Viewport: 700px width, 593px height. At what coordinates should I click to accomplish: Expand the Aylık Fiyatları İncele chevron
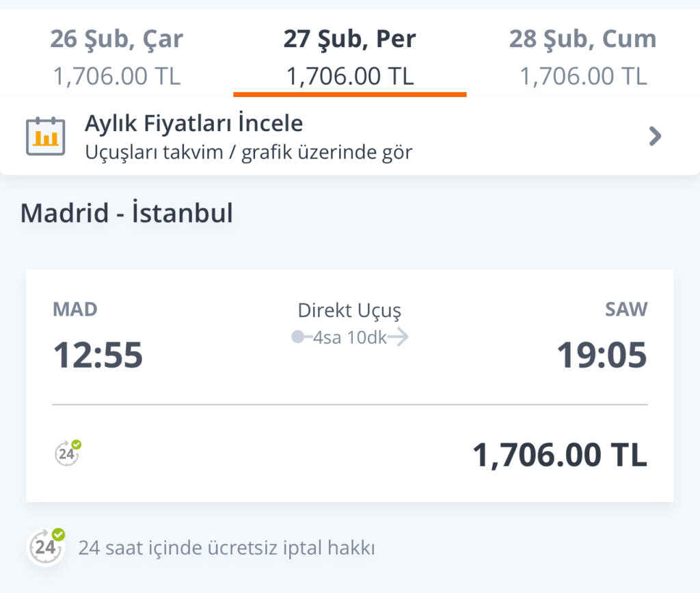tap(655, 137)
